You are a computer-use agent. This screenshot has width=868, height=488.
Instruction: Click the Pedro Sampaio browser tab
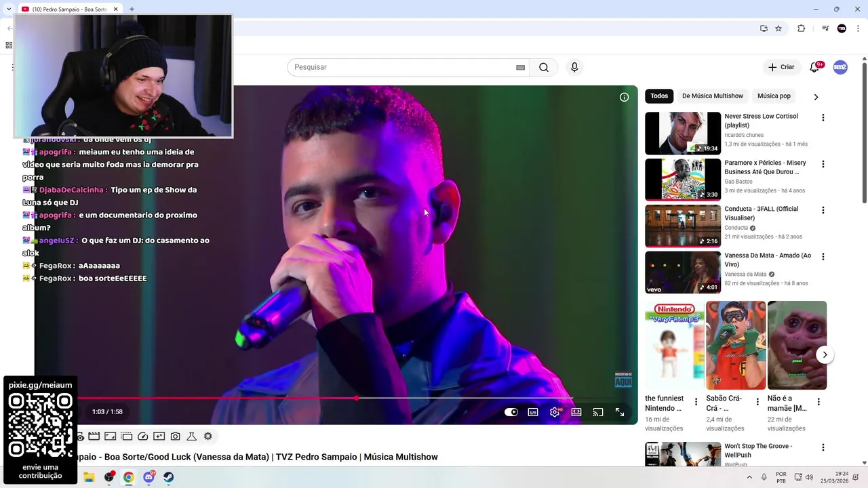[69, 9]
